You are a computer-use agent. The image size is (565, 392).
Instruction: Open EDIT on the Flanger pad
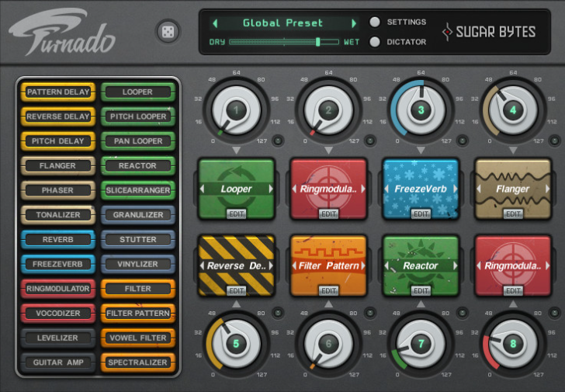(x=513, y=213)
